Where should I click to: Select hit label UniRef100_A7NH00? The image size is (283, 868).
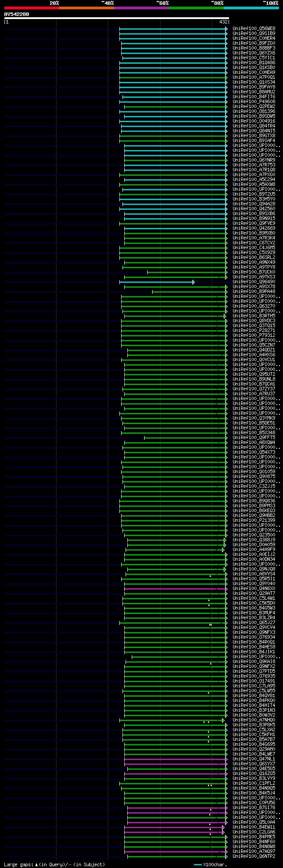[254, 720]
